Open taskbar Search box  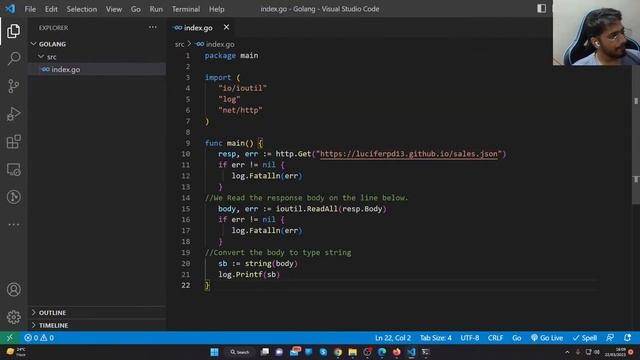(x=240, y=352)
